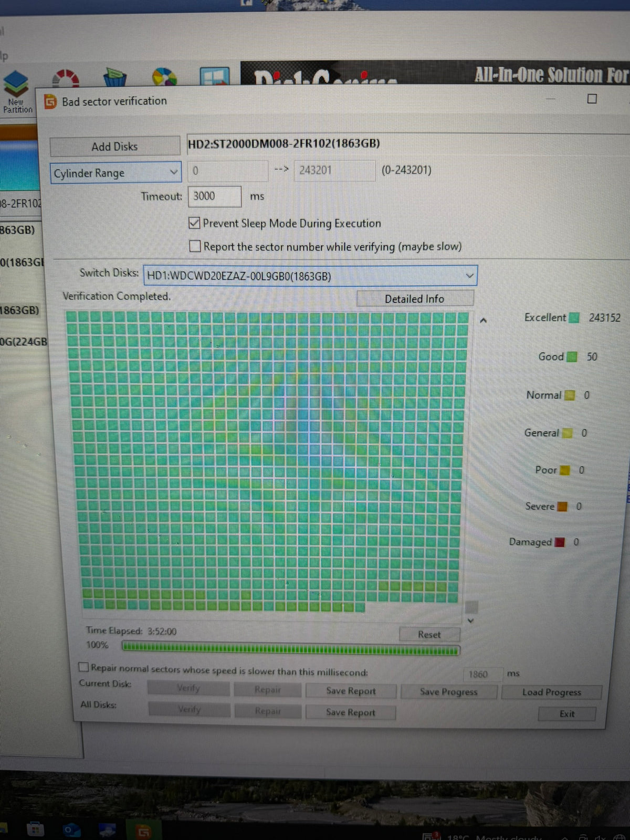
Task: Click Time Elapsed 3:52:00 text
Action: (131, 631)
